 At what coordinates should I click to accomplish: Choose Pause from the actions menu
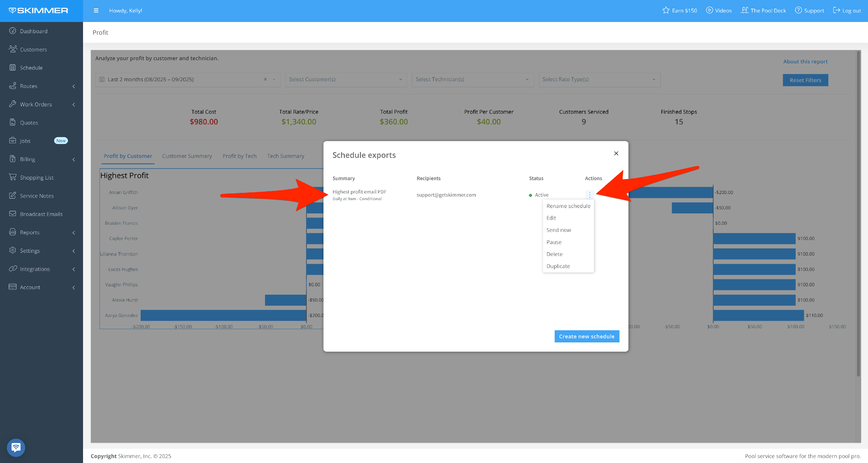tap(553, 242)
